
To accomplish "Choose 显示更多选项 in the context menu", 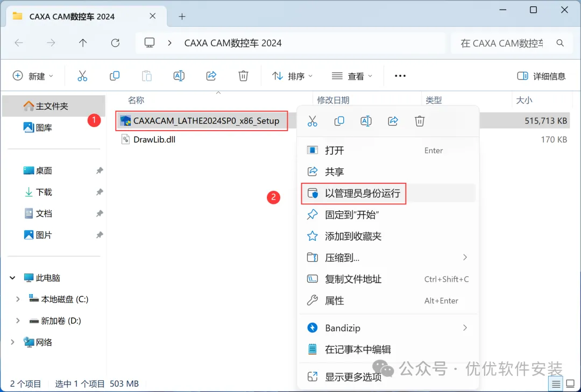I will click(x=387, y=377).
